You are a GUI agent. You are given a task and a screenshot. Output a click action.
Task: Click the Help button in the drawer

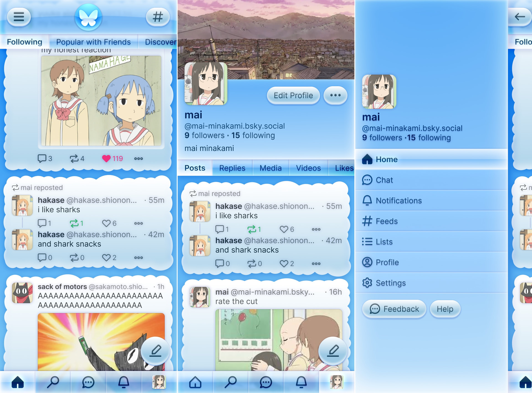pos(445,309)
